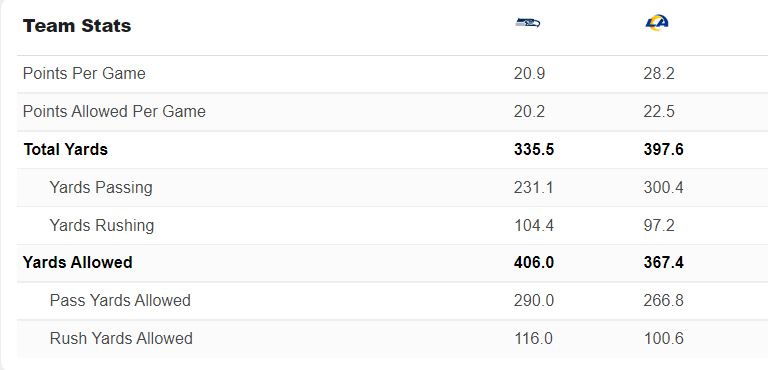Click the Points Per Game row label

84,74
